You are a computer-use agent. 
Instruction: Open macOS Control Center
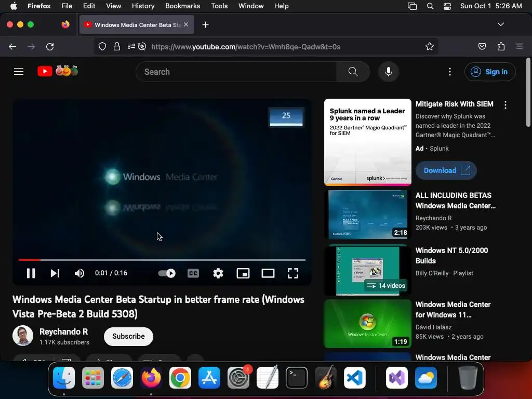[x=447, y=6]
